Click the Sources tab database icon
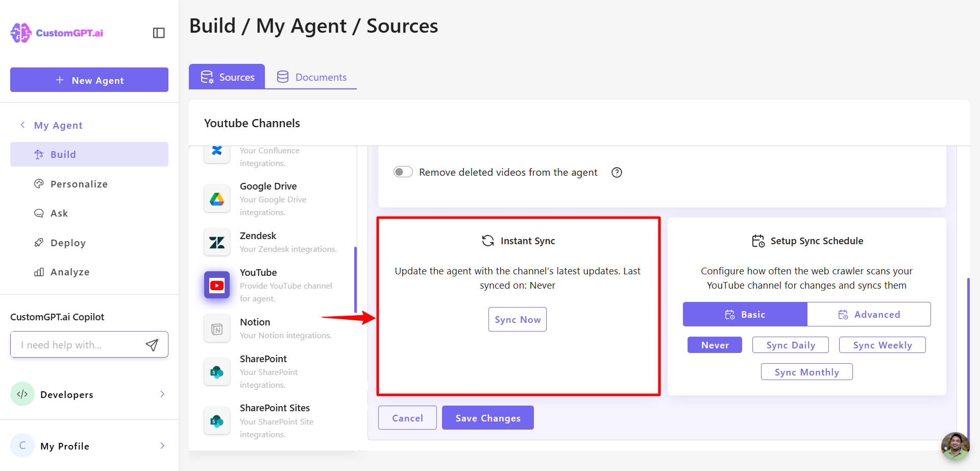The width and height of the screenshot is (980, 471). 207,77
